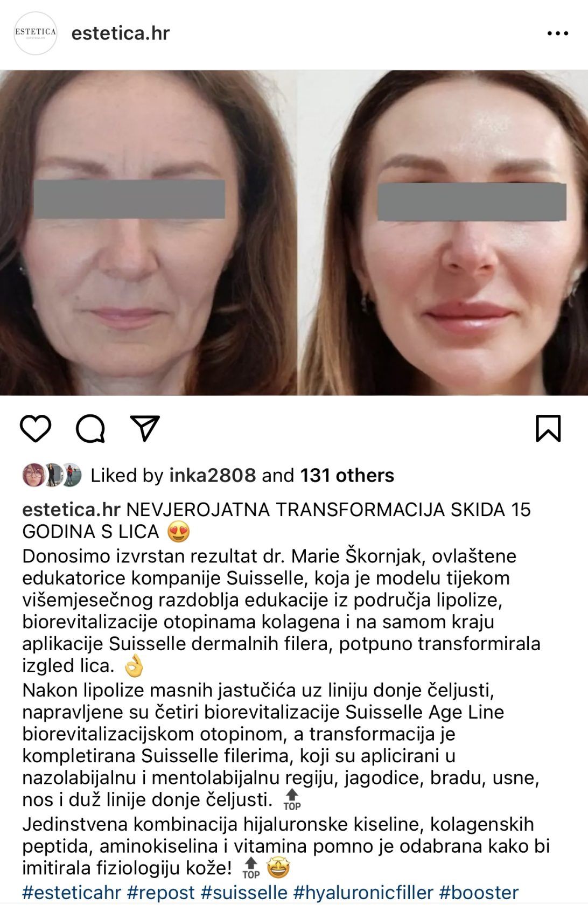588x905 pixels.
Task: Open the estetica.hr username in the caption
Action: pyautogui.click(x=71, y=509)
